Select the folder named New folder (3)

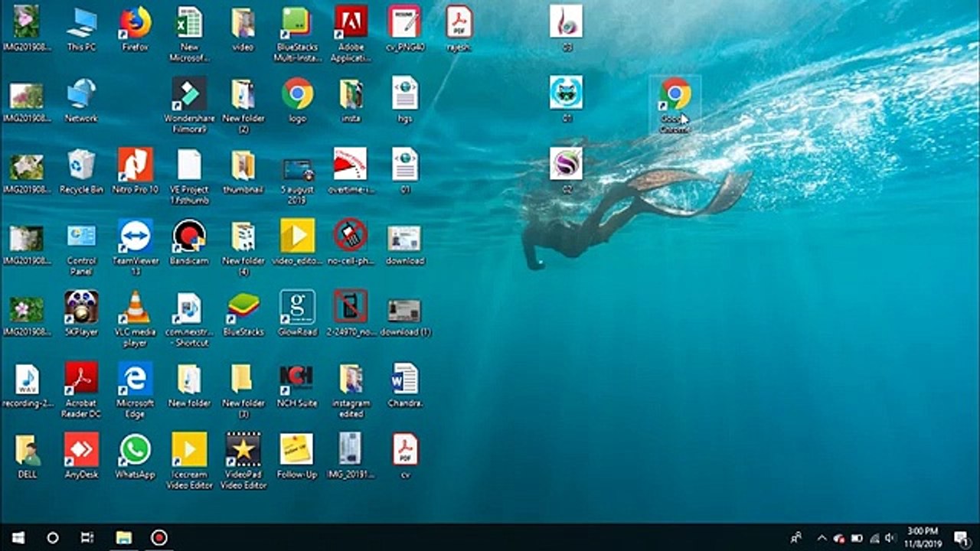243,390
